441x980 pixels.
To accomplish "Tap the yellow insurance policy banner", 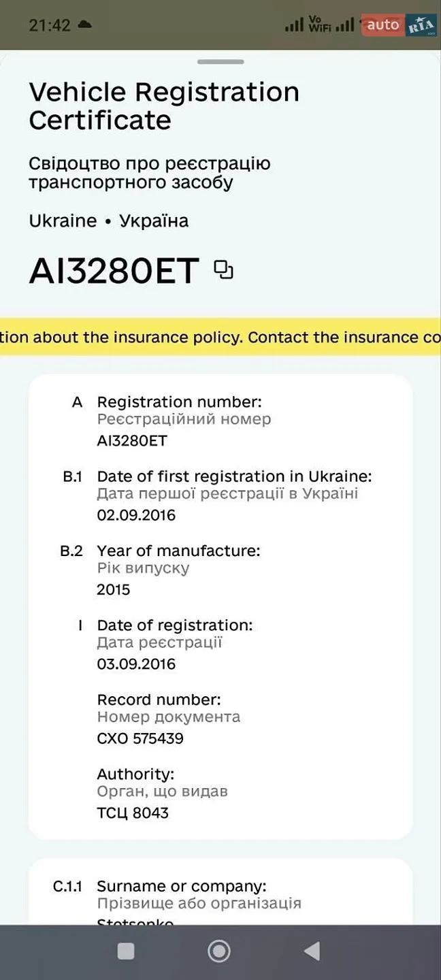I will point(220,337).
